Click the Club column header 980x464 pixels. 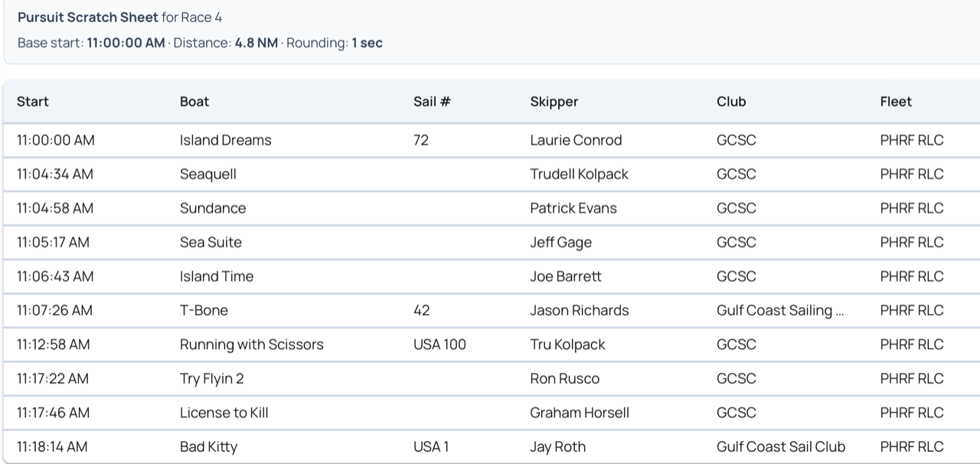point(731,101)
